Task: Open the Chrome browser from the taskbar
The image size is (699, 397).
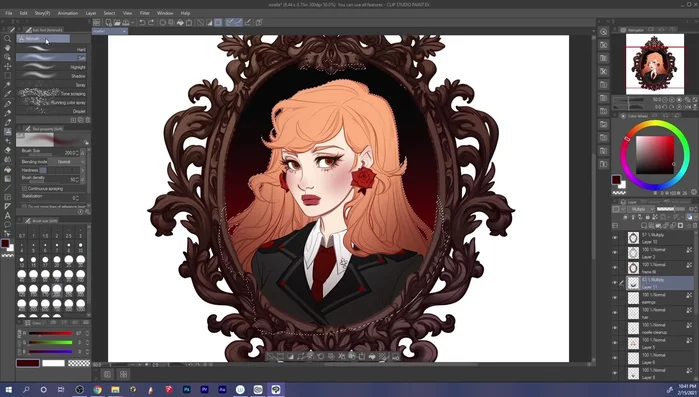Action: point(97,389)
